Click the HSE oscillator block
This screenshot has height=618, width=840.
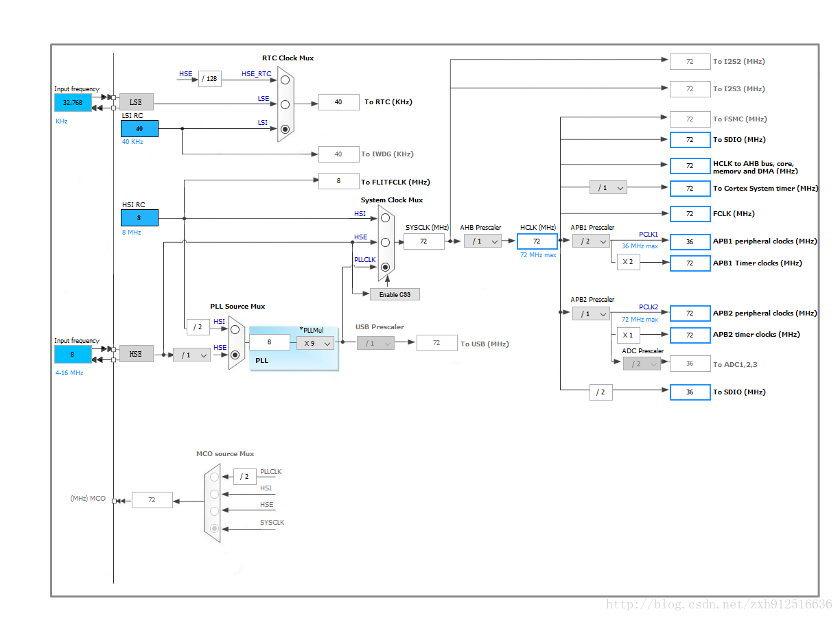pos(136,354)
